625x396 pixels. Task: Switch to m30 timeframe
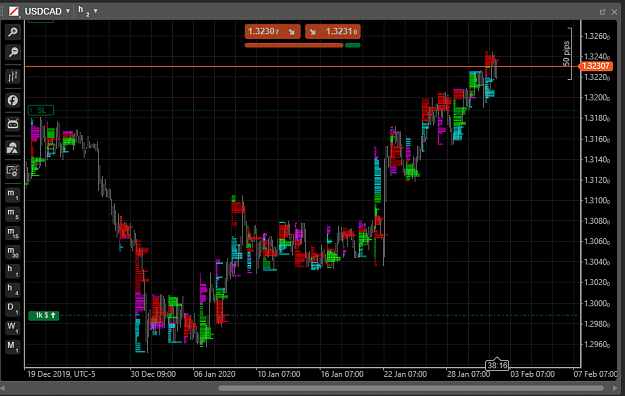click(x=13, y=252)
